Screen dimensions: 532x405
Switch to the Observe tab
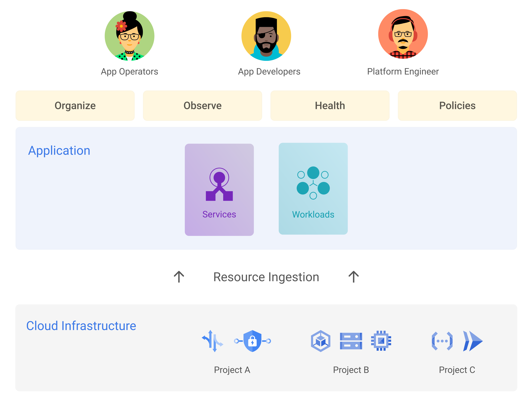pos(202,105)
